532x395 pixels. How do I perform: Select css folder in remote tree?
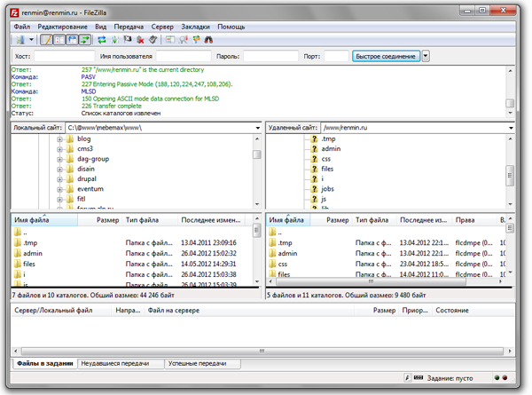coord(325,159)
